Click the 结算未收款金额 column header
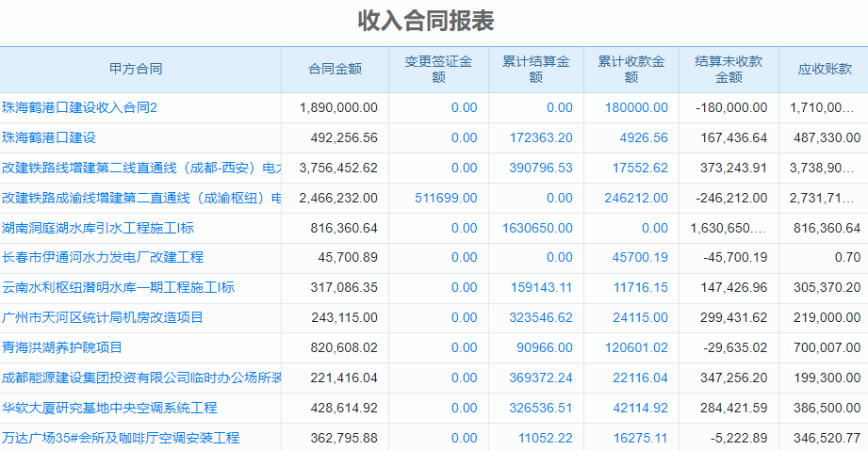 click(x=729, y=70)
